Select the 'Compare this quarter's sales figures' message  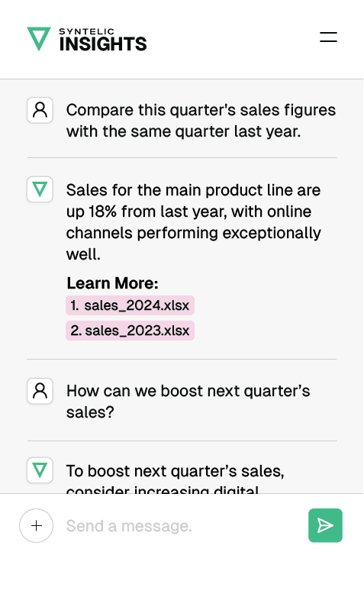click(x=201, y=121)
